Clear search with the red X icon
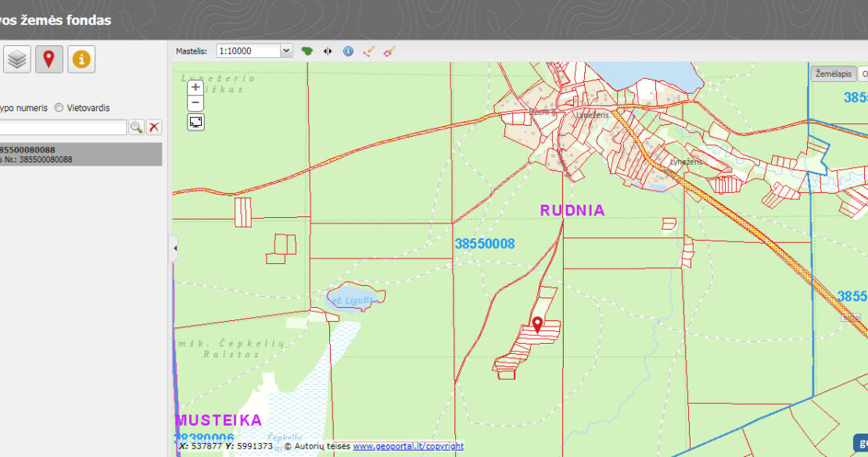 [155, 127]
